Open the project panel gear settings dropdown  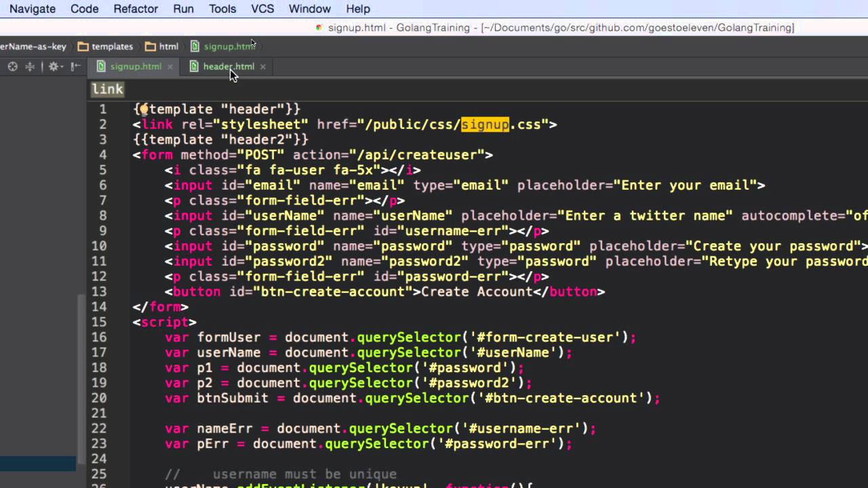click(55, 66)
